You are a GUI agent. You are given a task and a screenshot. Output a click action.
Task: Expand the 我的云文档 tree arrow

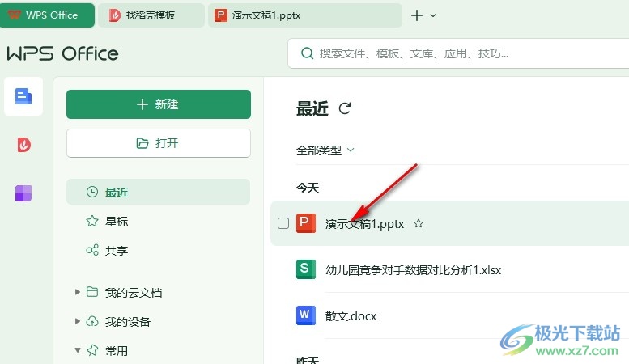pos(78,292)
